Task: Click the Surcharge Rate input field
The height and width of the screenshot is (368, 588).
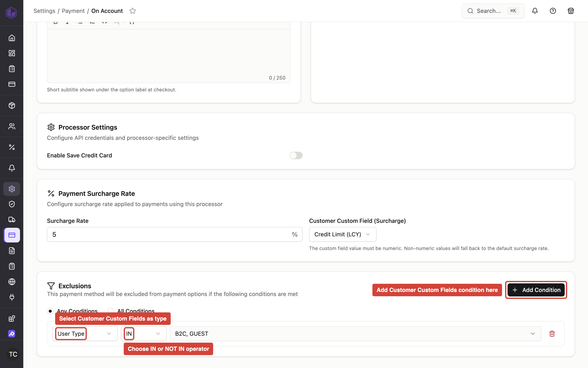Action: point(174,234)
